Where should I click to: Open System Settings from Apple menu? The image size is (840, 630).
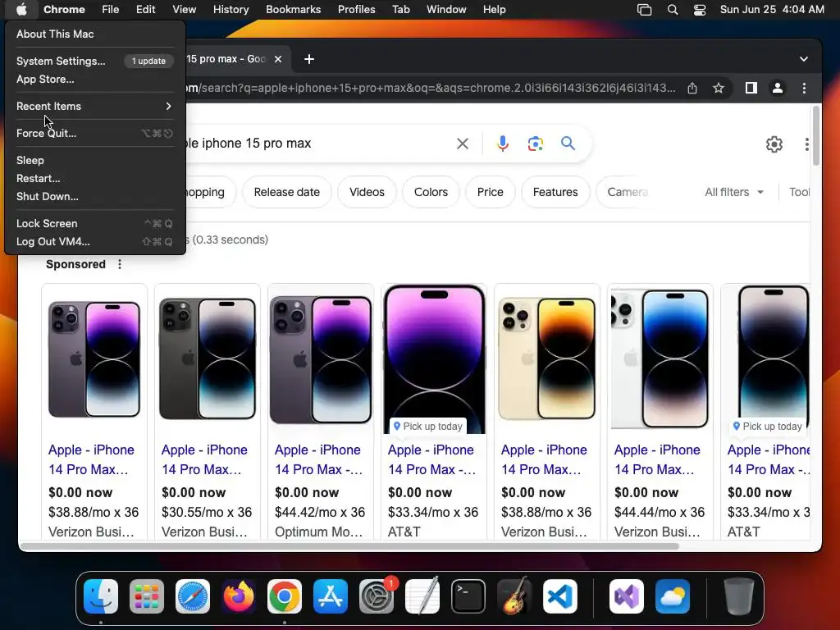94,61
